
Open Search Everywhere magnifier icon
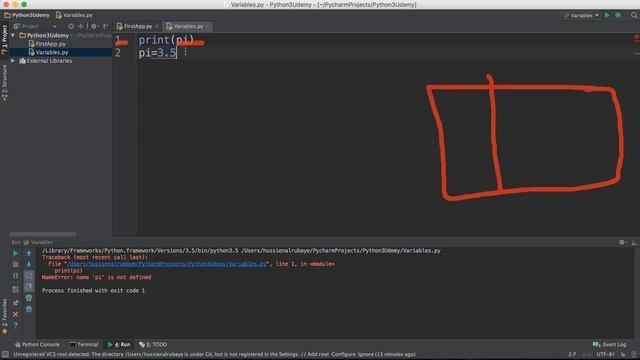[x=634, y=15]
